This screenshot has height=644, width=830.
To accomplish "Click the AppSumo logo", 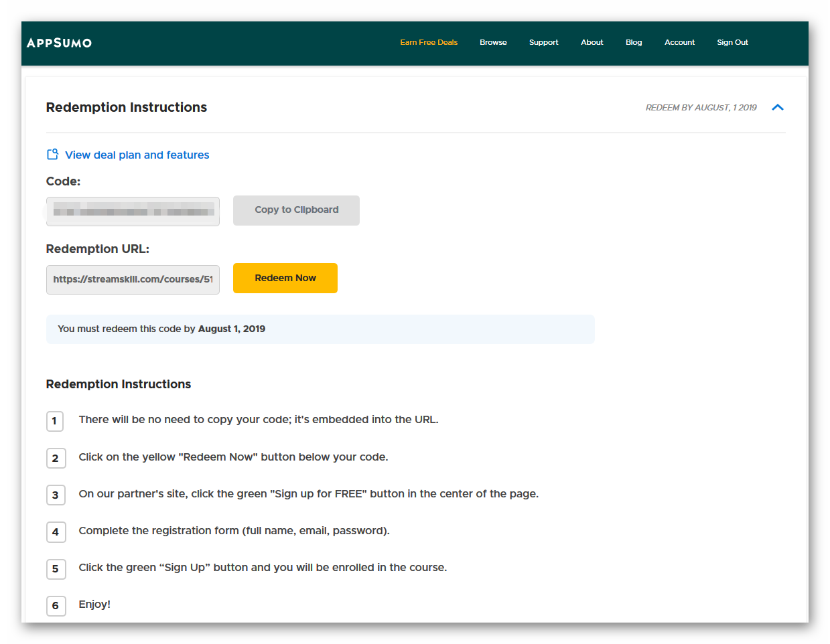I will (59, 42).
